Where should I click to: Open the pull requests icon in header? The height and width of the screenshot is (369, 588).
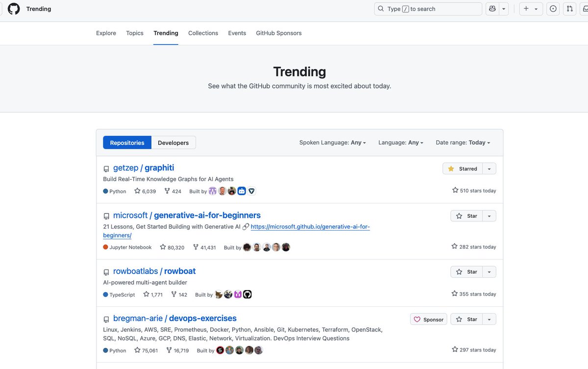click(x=570, y=9)
